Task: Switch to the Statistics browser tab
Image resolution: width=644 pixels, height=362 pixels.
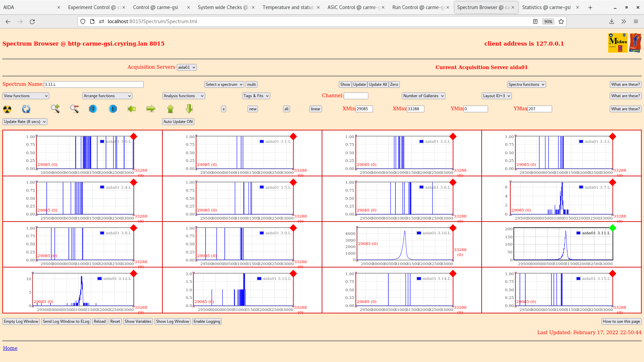Action: point(546,7)
